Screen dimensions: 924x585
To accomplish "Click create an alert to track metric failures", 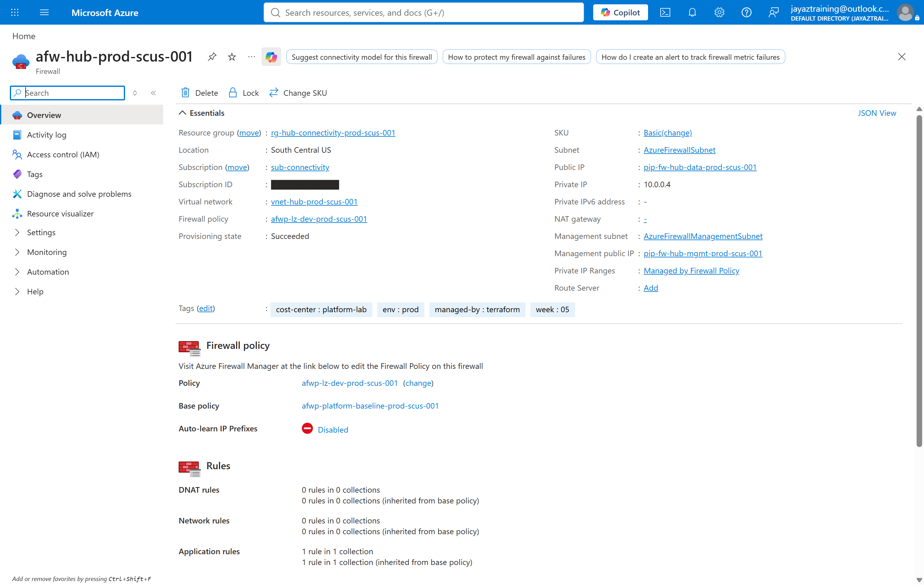I will point(690,57).
